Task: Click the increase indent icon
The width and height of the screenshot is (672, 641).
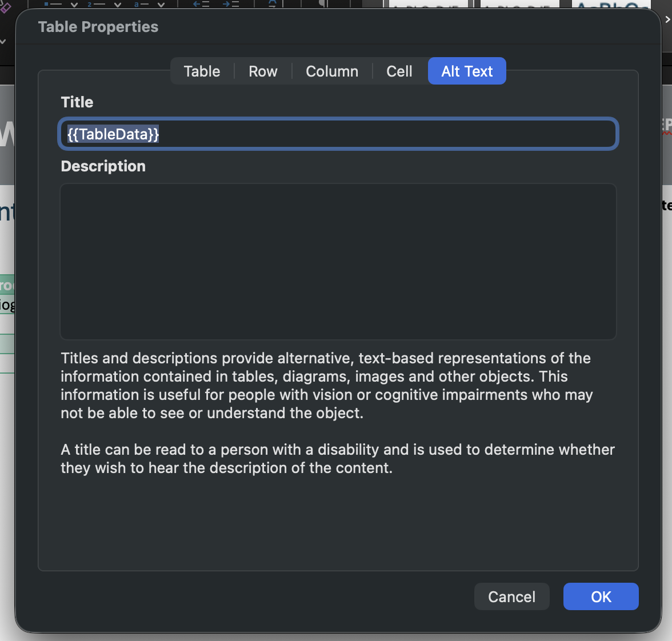Action: (x=231, y=4)
